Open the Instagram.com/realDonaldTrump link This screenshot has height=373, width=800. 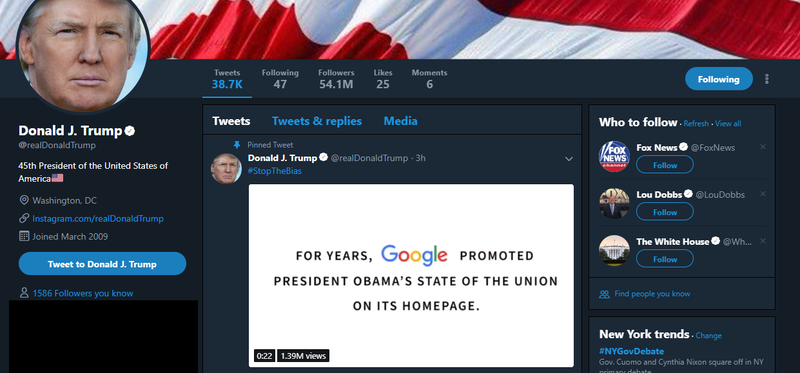click(98, 218)
